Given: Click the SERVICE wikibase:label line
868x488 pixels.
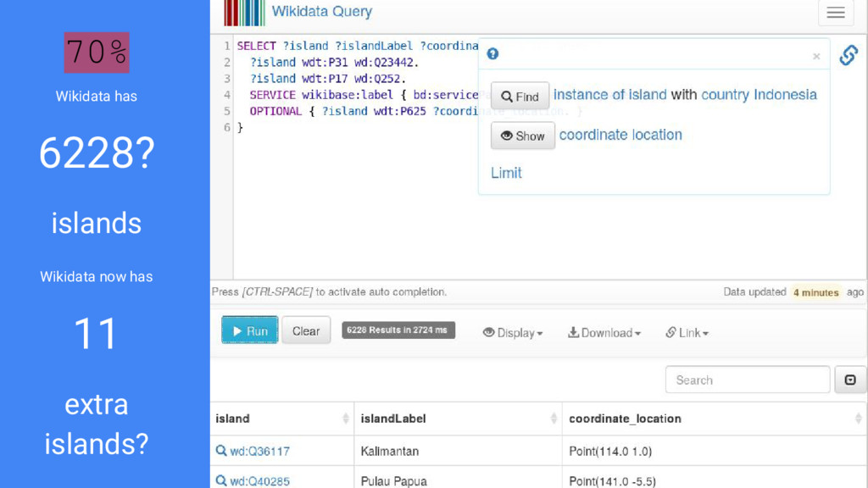Looking at the screenshot, I should coord(364,95).
